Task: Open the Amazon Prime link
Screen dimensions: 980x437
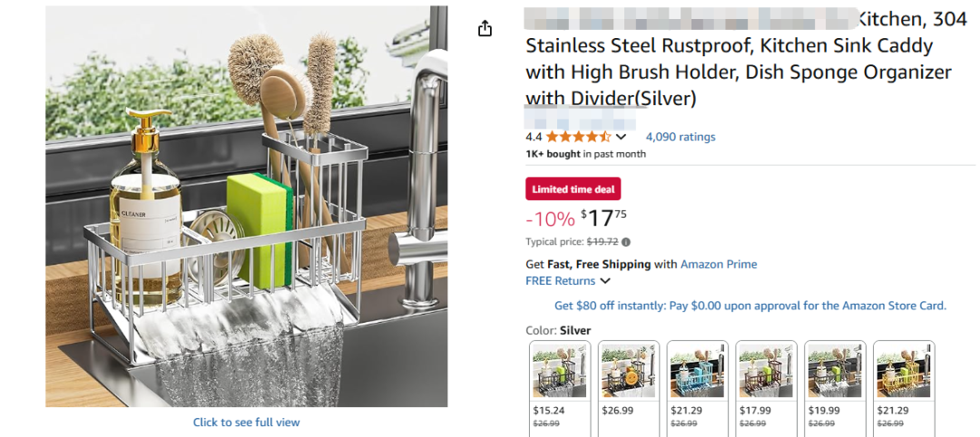Action: pyautogui.click(x=719, y=264)
